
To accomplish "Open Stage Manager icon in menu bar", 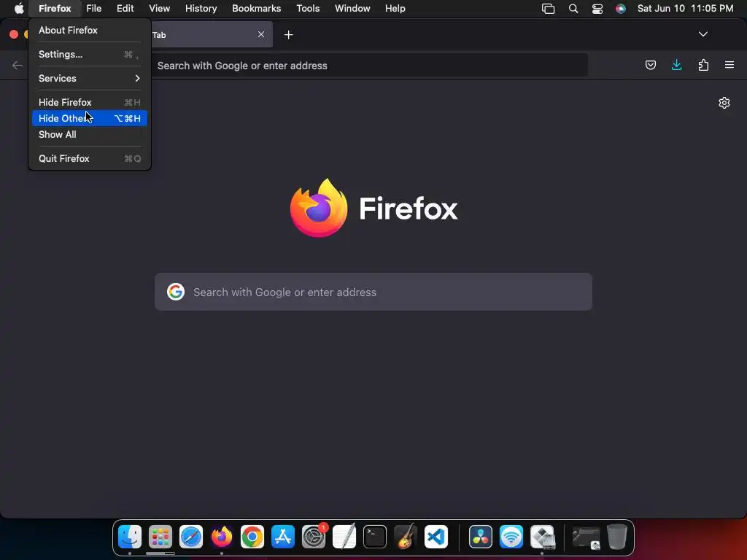I will click(548, 9).
